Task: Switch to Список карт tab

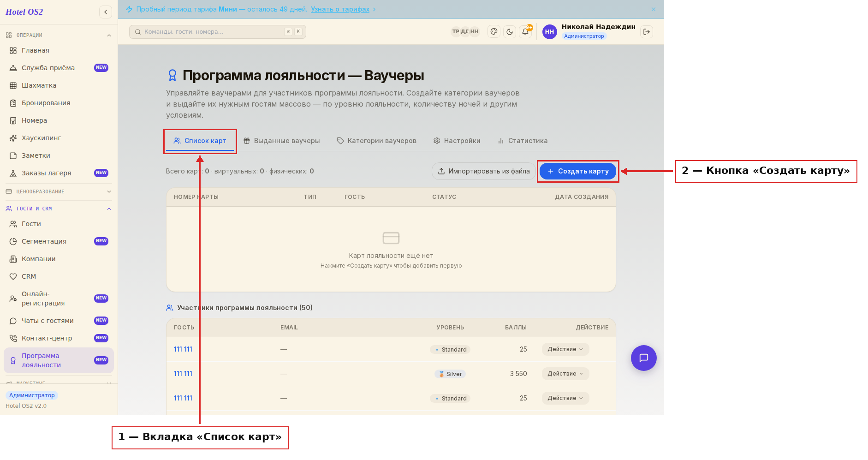Action: (x=200, y=141)
